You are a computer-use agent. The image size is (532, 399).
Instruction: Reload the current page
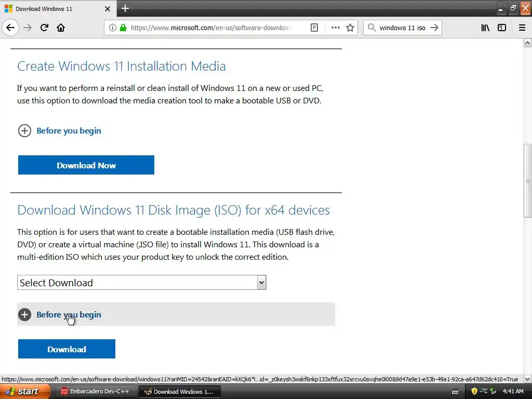tap(44, 28)
